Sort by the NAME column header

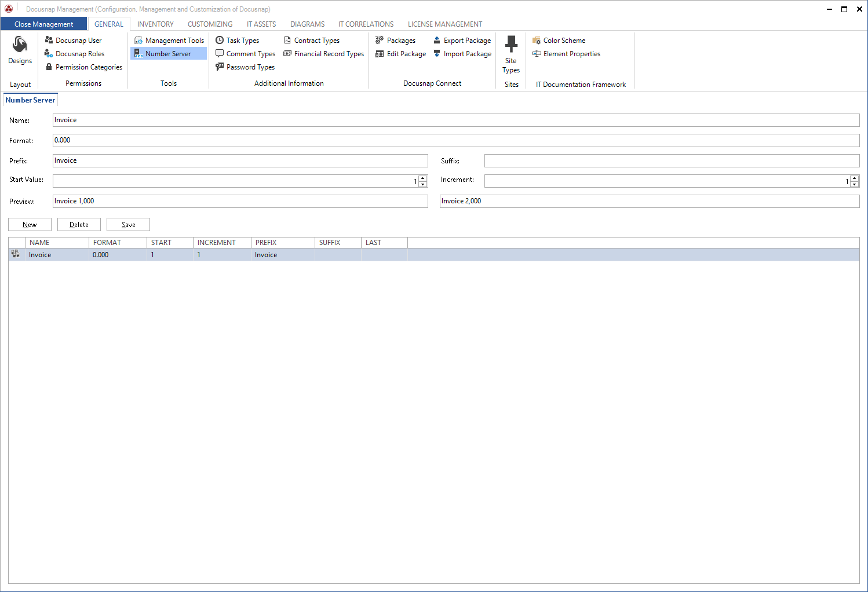pos(57,242)
